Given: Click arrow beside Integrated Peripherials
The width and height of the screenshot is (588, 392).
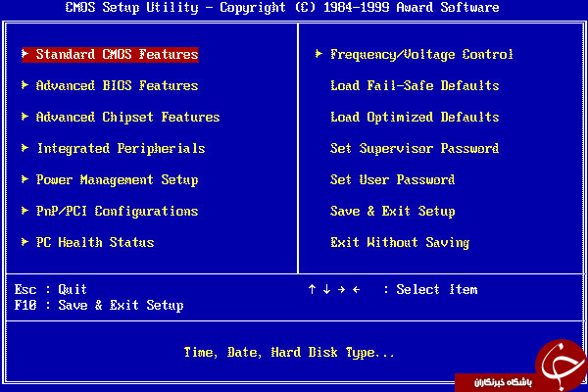Looking at the screenshot, I should tap(24, 148).
